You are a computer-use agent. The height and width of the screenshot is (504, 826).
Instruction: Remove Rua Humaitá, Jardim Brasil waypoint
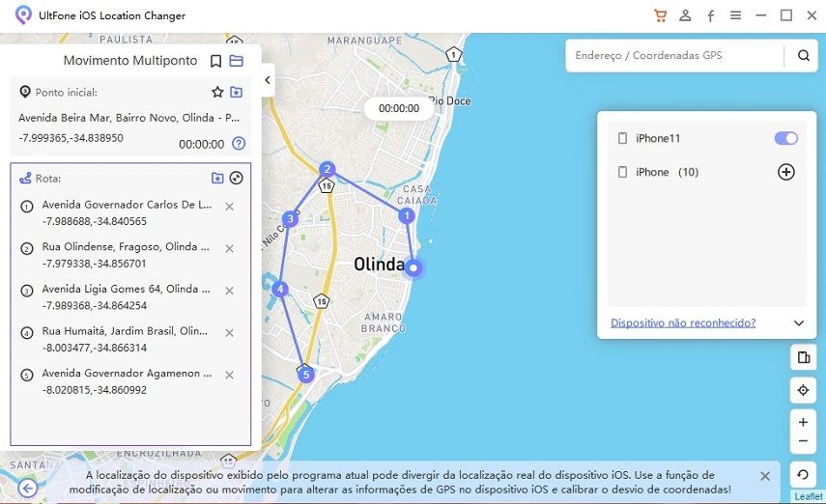pyautogui.click(x=229, y=333)
